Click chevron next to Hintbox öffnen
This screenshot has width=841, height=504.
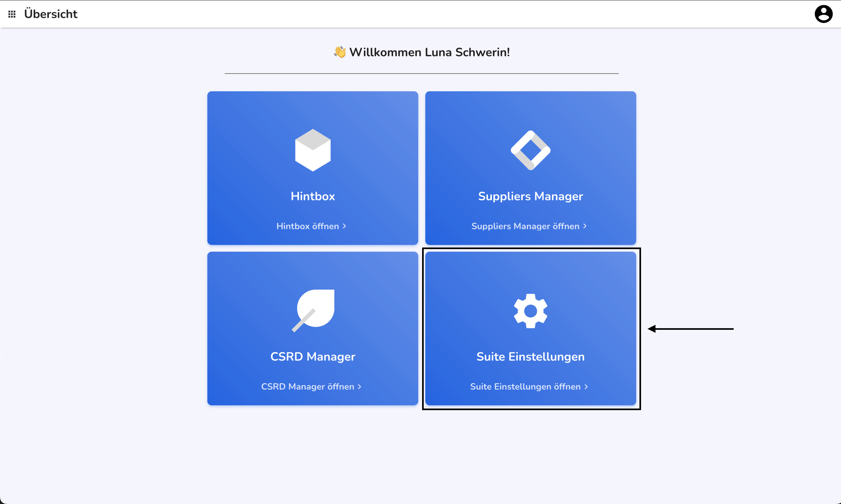click(x=345, y=226)
